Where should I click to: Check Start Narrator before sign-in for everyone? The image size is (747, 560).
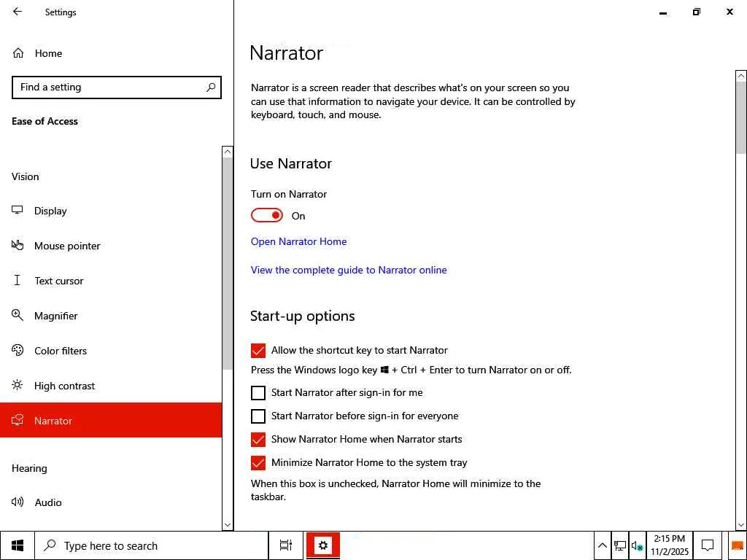[258, 416]
